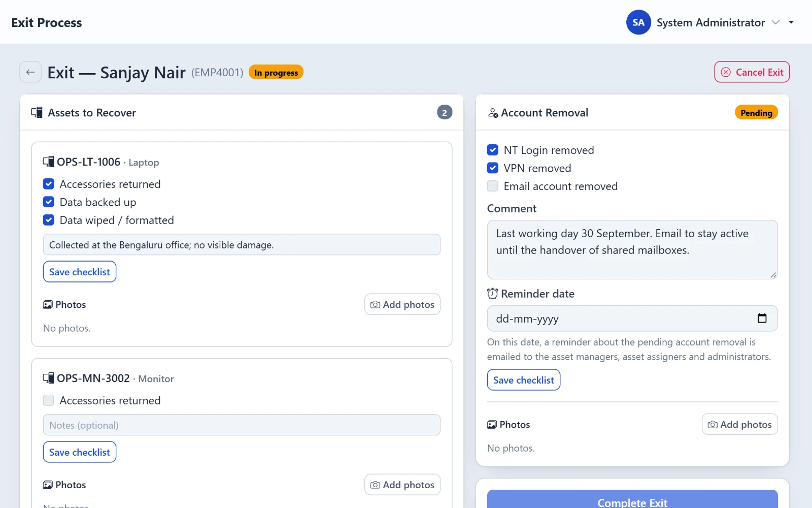Uncheck Data backed up checkbox

tap(49, 202)
